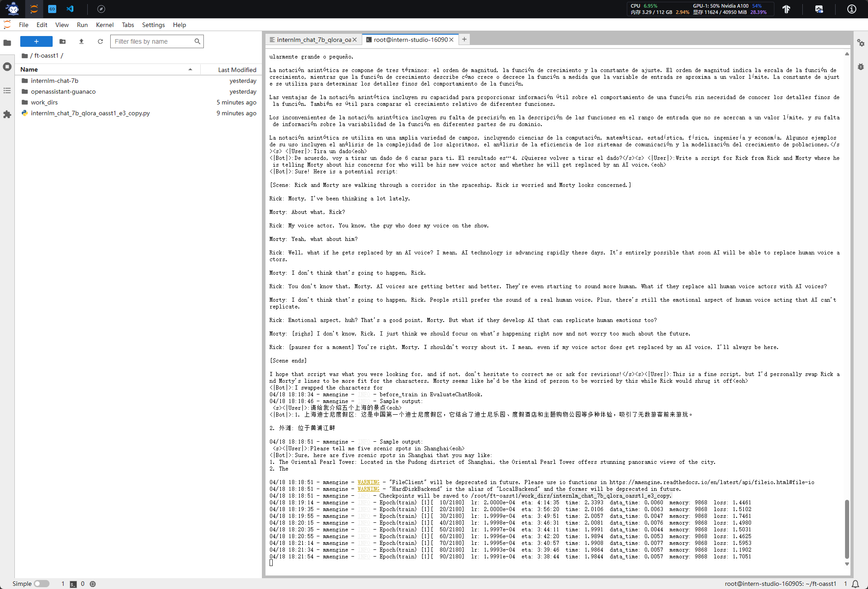Open the Edit menu
Image resolution: width=868 pixels, height=589 pixels.
click(42, 25)
